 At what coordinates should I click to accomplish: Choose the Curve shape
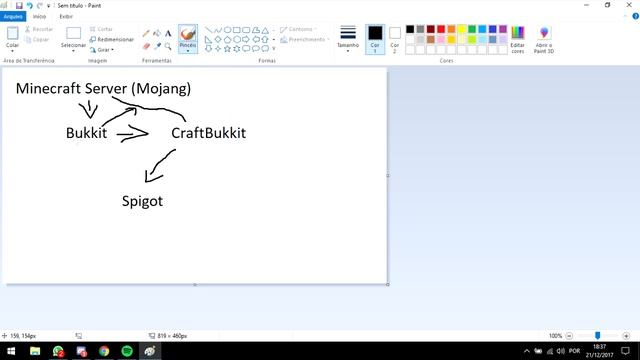[218, 30]
